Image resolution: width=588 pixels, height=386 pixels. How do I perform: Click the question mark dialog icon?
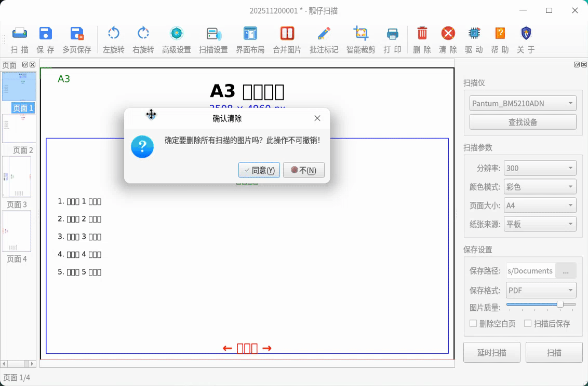pyautogui.click(x=142, y=146)
